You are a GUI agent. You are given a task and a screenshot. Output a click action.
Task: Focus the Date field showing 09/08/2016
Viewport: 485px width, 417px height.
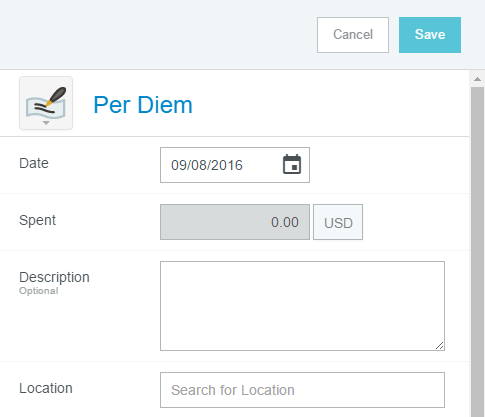coord(235,165)
